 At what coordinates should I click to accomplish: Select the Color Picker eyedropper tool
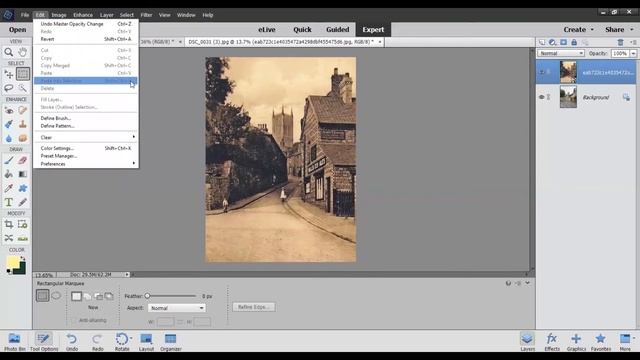pos(9,188)
